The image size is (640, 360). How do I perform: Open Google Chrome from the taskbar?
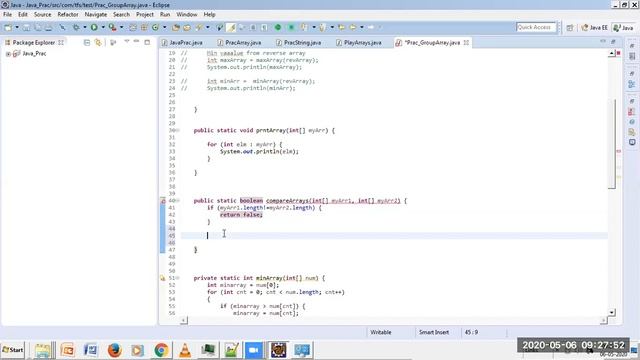pyautogui.click(x=161, y=350)
